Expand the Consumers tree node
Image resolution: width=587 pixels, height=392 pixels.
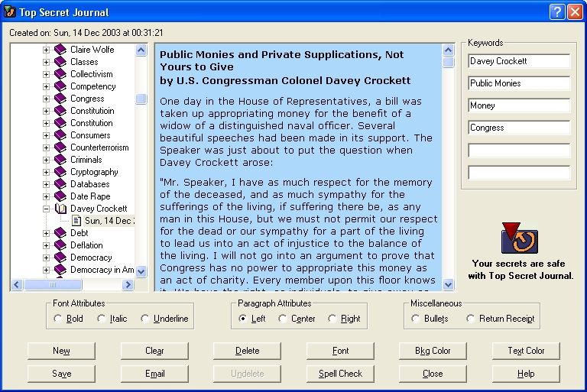click(46, 135)
